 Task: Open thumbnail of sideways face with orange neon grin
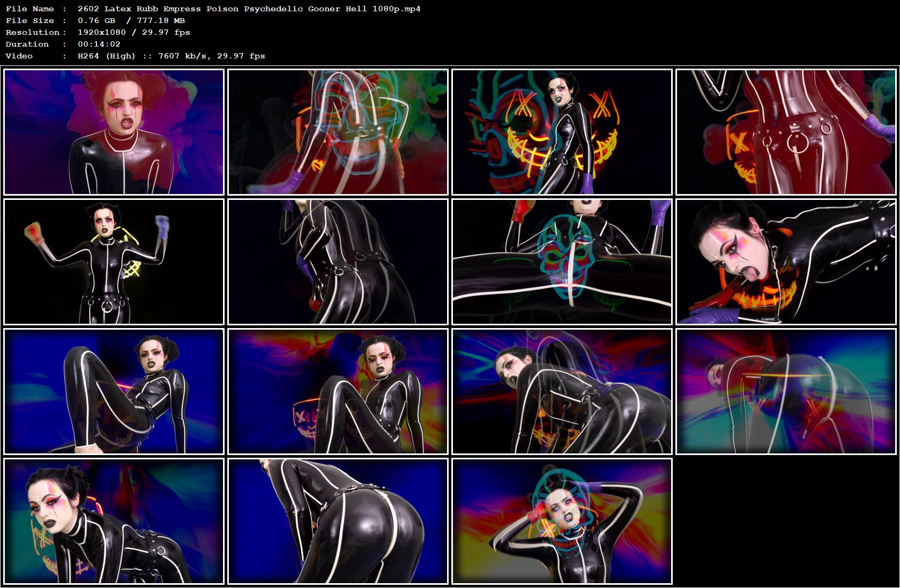786,262
